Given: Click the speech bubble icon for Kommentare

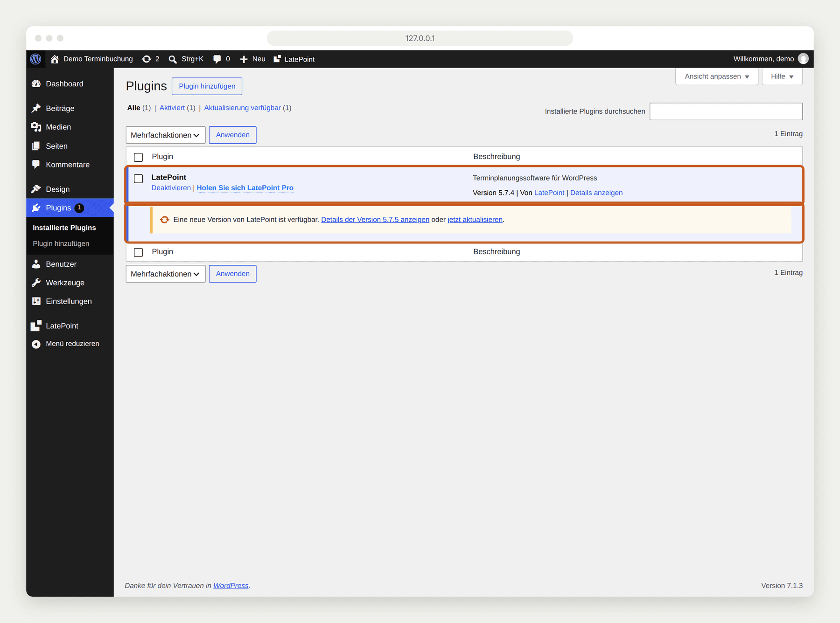Looking at the screenshot, I should tap(36, 165).
